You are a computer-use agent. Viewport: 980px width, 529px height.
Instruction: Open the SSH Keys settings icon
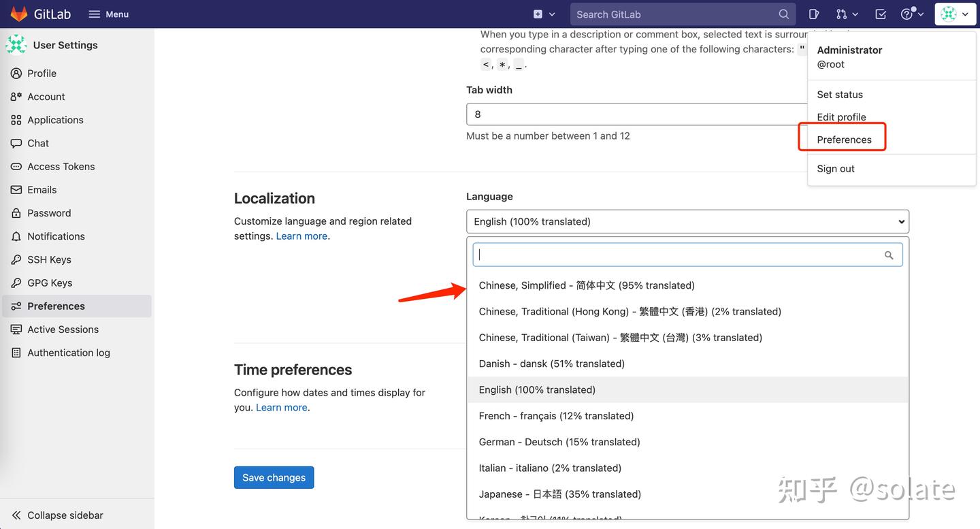[x=15, y=259]
